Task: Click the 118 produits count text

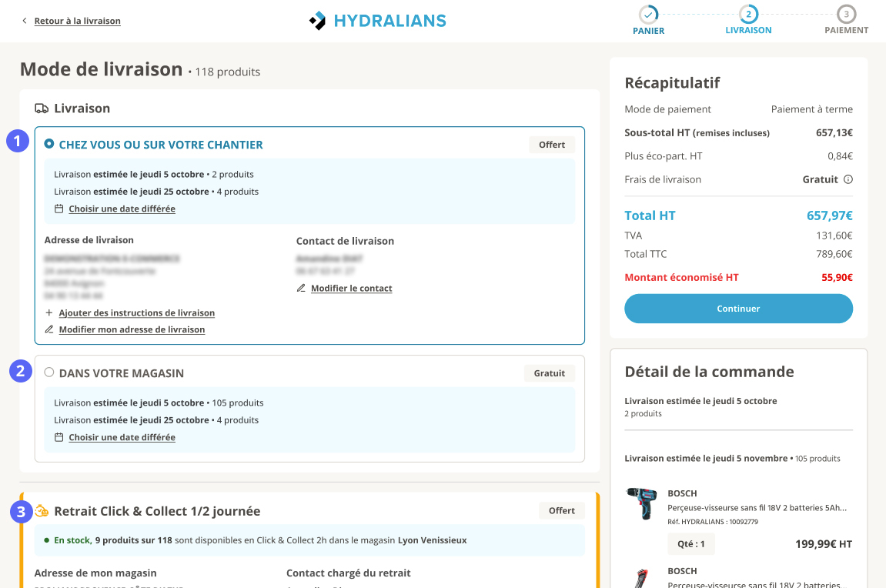Action: click(x=228, y=72)
